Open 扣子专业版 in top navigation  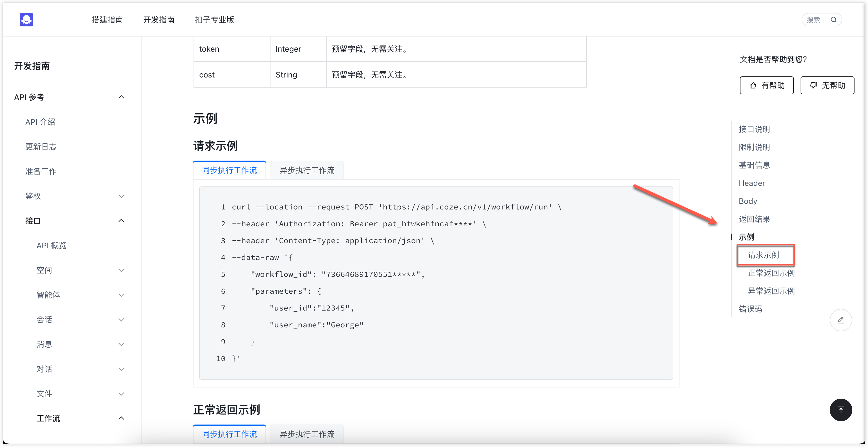(x=214, y=20)
